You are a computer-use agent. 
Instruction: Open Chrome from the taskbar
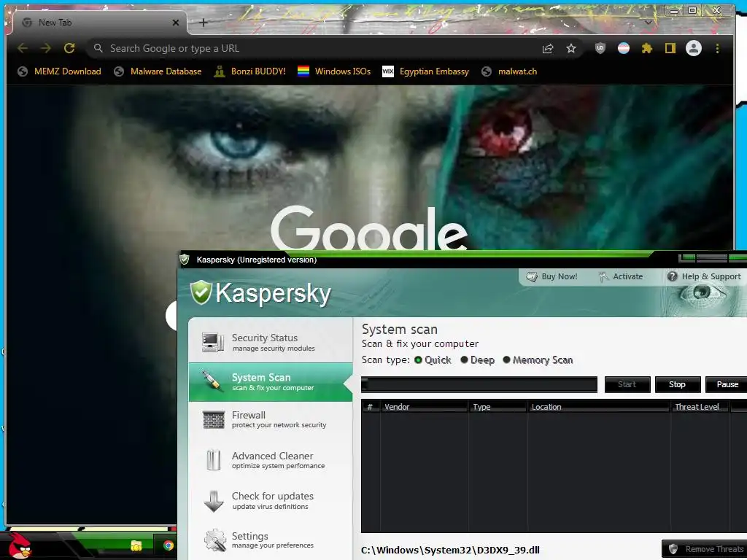169,545
